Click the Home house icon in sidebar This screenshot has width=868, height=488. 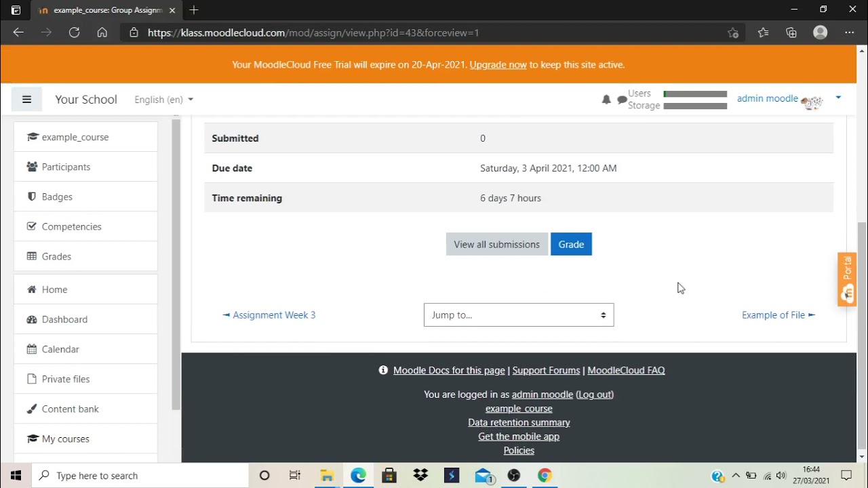point(32,289)
